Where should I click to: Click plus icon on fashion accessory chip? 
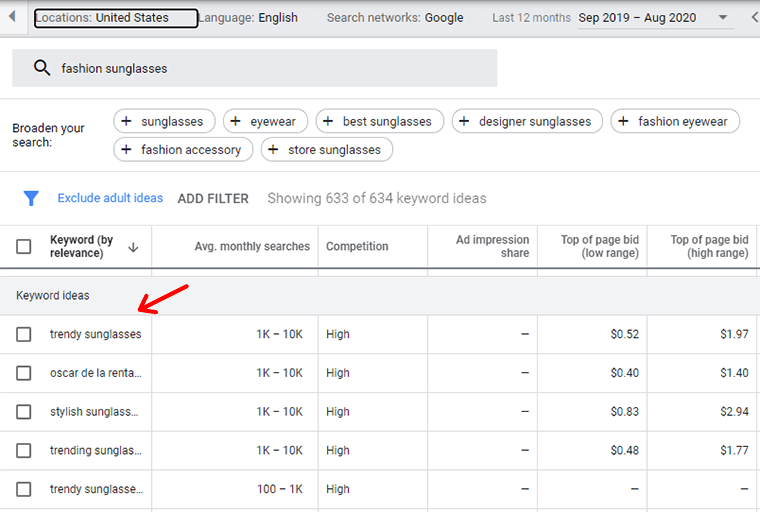pyautogui.click(x=126, y=149)
